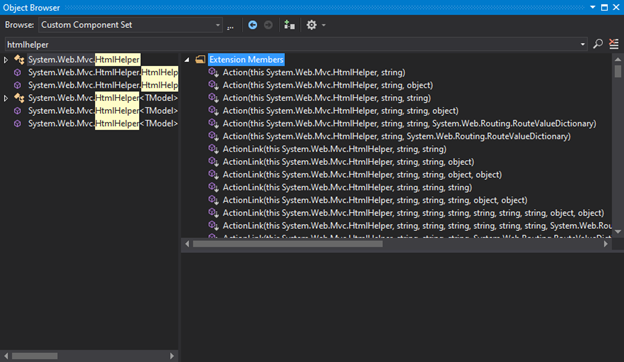Select Action(this System.Web.Mvc.HtmlHelper, string)
The width and height of the screenshot is (624, 362).
pos(314,72)
